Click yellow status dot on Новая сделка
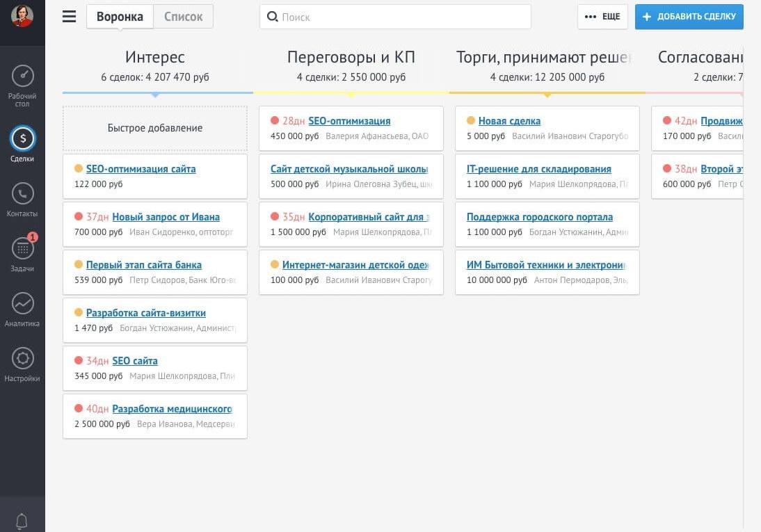 [x=471, y=120]
